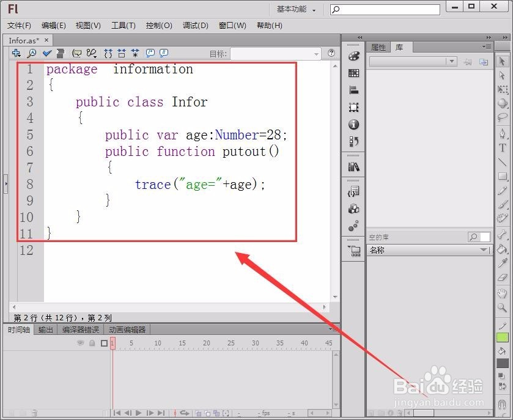Open the 目标 target dropdown

276,54
